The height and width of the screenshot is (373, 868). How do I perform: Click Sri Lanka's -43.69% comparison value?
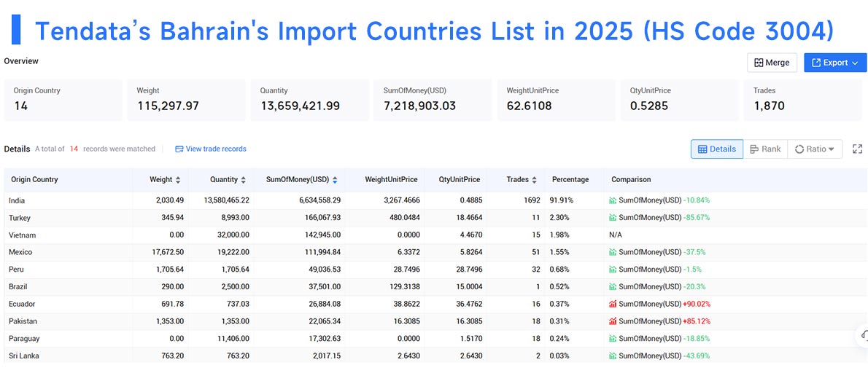(696, 356)
